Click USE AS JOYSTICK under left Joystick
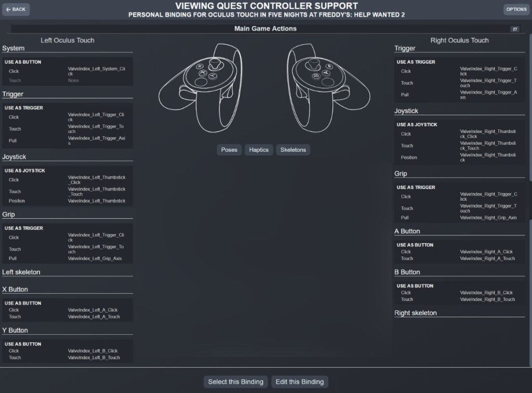Screen dimensions: 532x393 (x=25, y=171)
